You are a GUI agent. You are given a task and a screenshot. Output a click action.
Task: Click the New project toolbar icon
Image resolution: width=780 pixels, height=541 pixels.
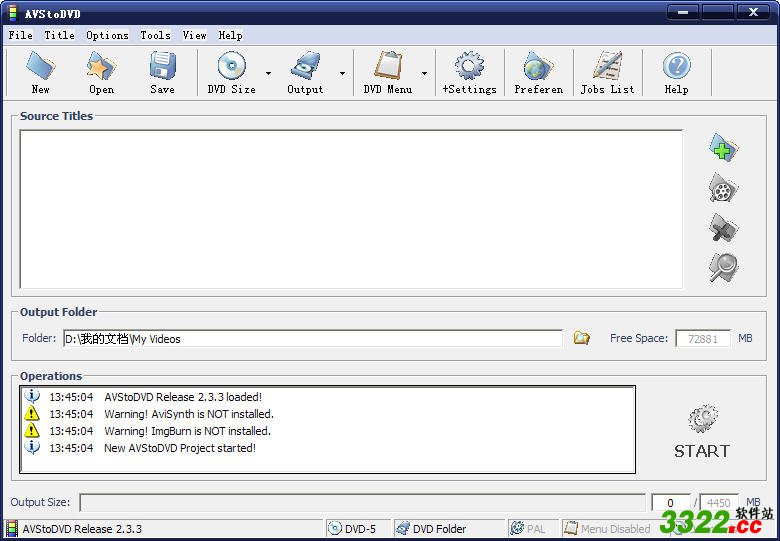point(40,66)
